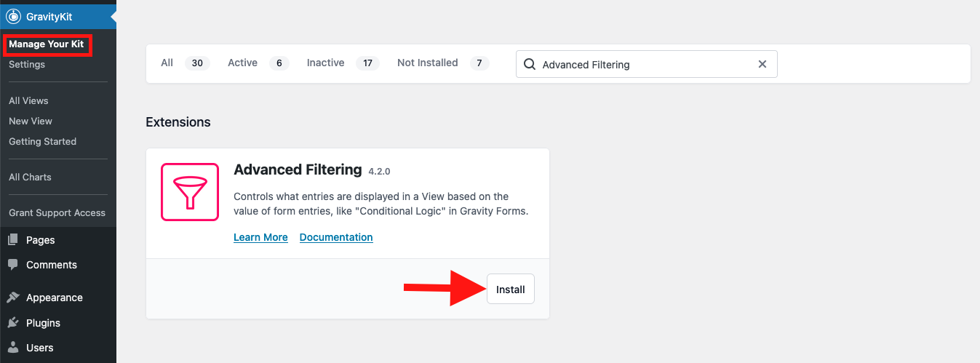Image resolution: width=980 pixels, height=363 pixels.
Task: Go to All Views
Action: pos(28,100)
